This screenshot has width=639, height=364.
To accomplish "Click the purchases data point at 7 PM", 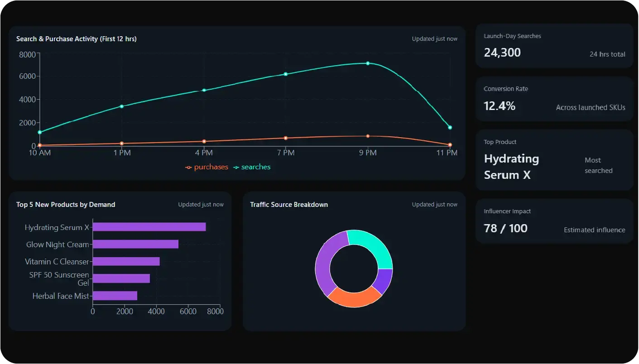I will point(286,138).
